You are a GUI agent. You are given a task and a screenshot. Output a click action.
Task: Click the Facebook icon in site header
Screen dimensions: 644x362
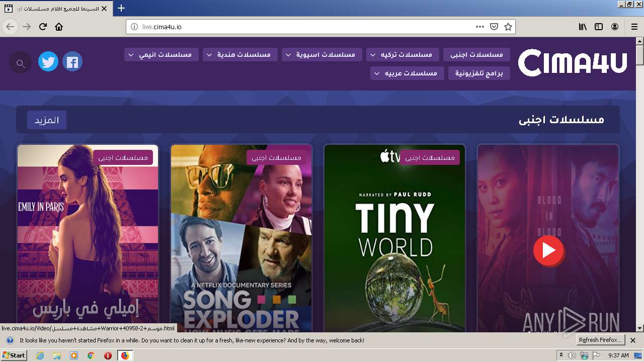pyautogui.click(x=72, y=62)
